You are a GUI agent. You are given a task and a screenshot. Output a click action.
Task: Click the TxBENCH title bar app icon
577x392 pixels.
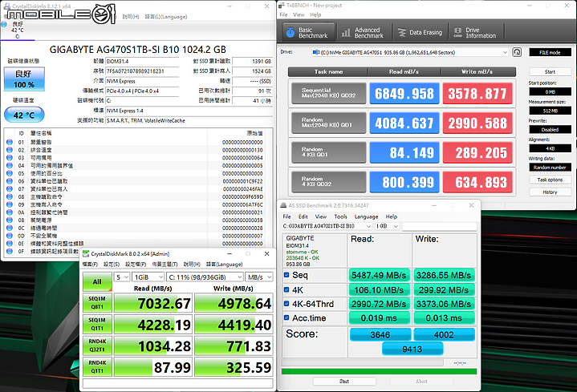(x=282, y=6)
